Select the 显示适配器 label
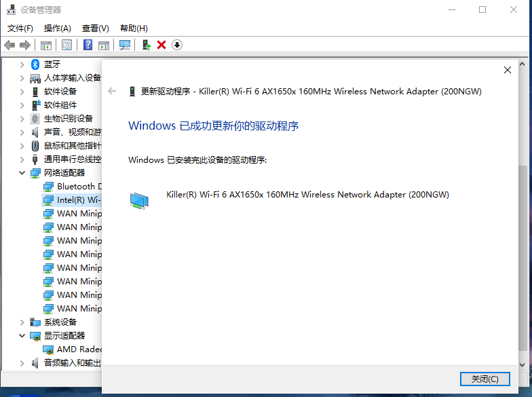This screenshot has height=397, width=532. pos(64,335)
